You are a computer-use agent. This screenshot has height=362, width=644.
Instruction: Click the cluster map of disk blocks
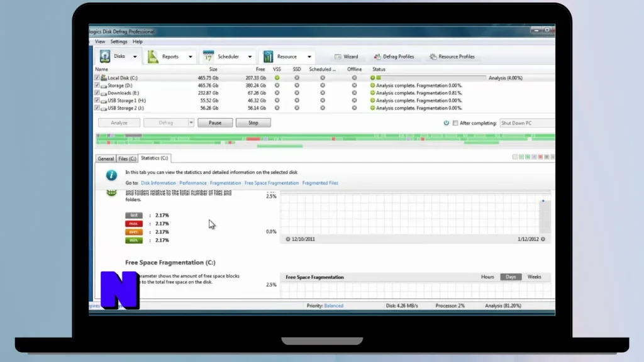[x=325, y=140]
